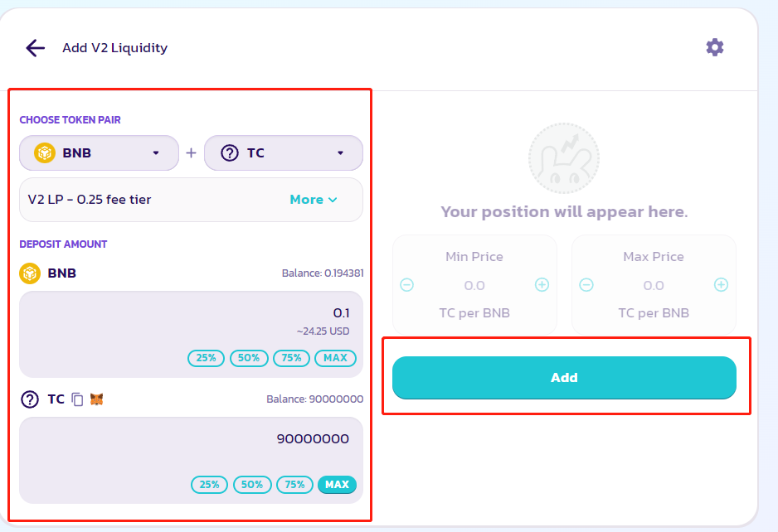Increase Max Price with plus icon
Image resolution: width=778 pixels, height=532 pixels.
point(721,285)
